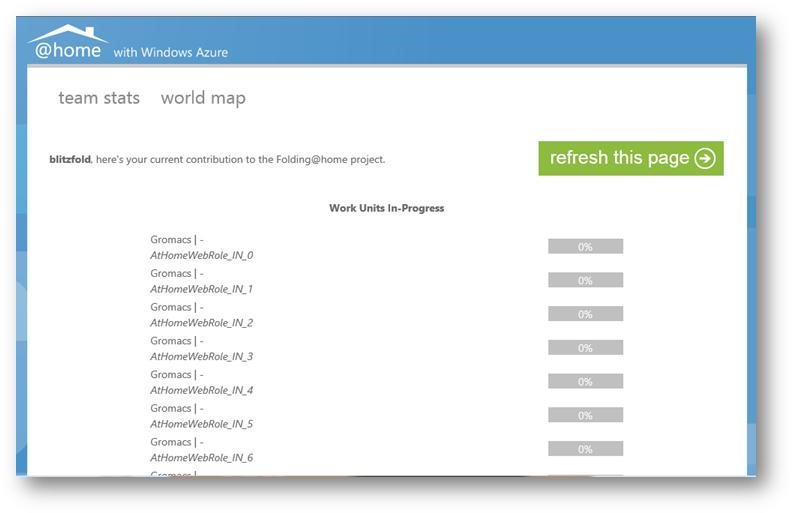Viewport: 792px width, 513px height.
Task: Select the AtHomeWebRole_IN_6 label
Action: point(202,458)
